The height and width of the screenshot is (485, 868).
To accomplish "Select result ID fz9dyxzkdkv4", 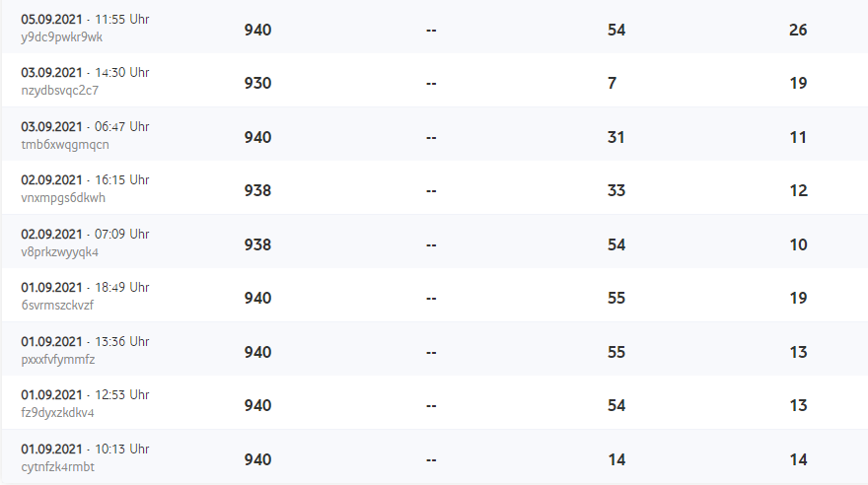I will coord(57,413).
